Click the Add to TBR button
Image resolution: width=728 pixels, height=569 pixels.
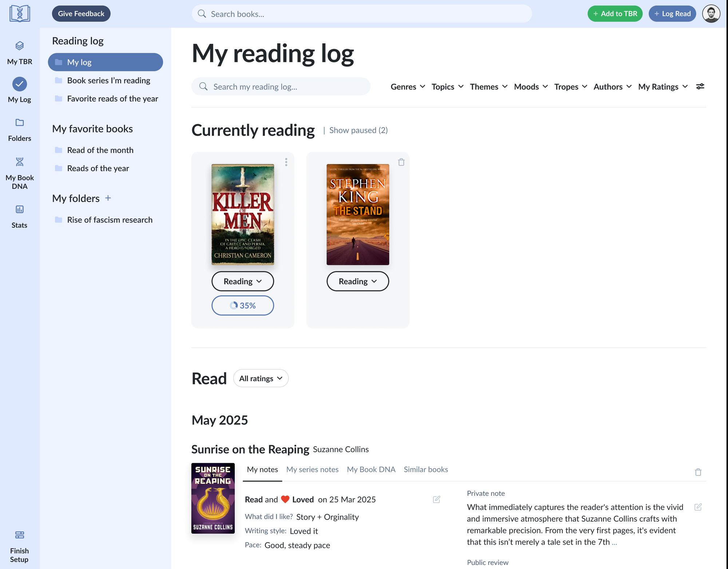(x=615, y=14)
